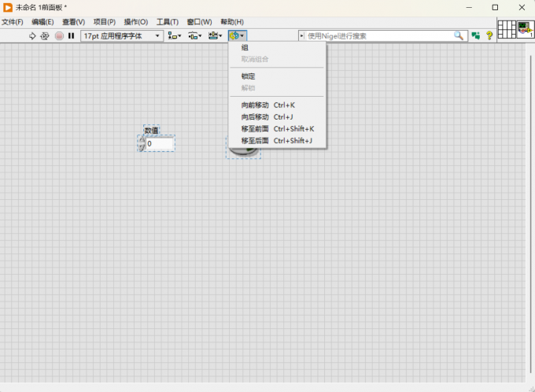Click the Reorder toolbar icon
535x392 pixels.
pyautogui.click(x=237, y=36)
